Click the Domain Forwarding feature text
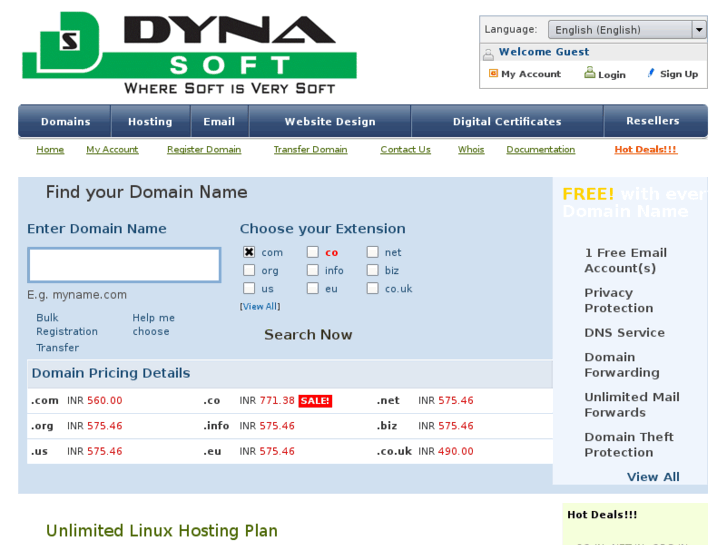The image size is (727, 545). click(x=622, y=365)
